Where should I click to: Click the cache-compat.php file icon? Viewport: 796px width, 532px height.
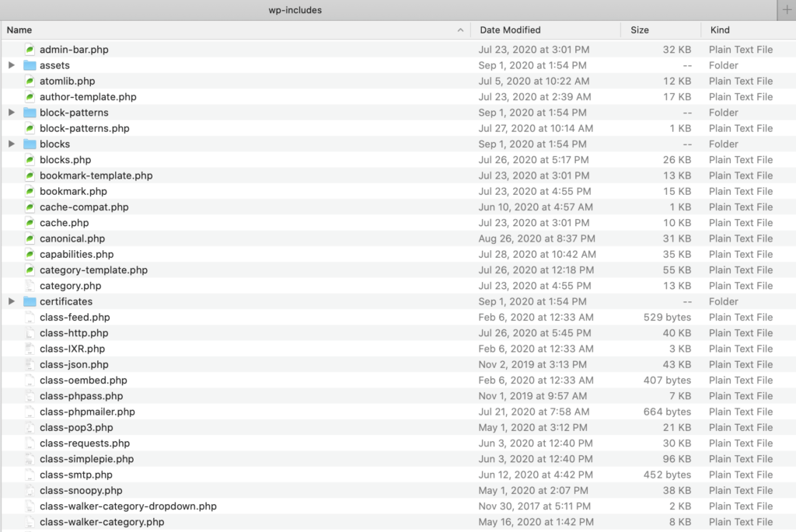click(30, 207)
